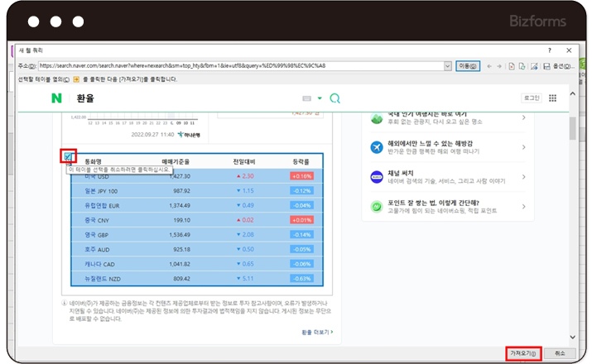Click the vertical scrollbar of the web preview
592x364 pixels.
572,207
